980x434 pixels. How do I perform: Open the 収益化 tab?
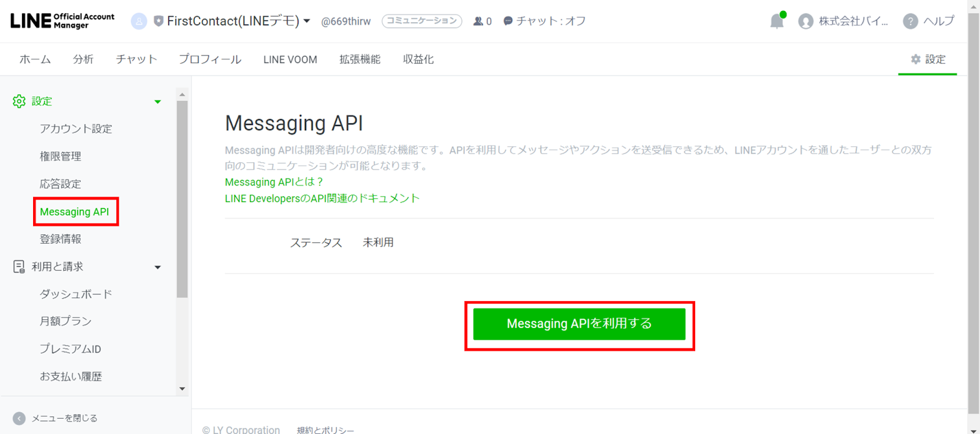pos(418,59)
